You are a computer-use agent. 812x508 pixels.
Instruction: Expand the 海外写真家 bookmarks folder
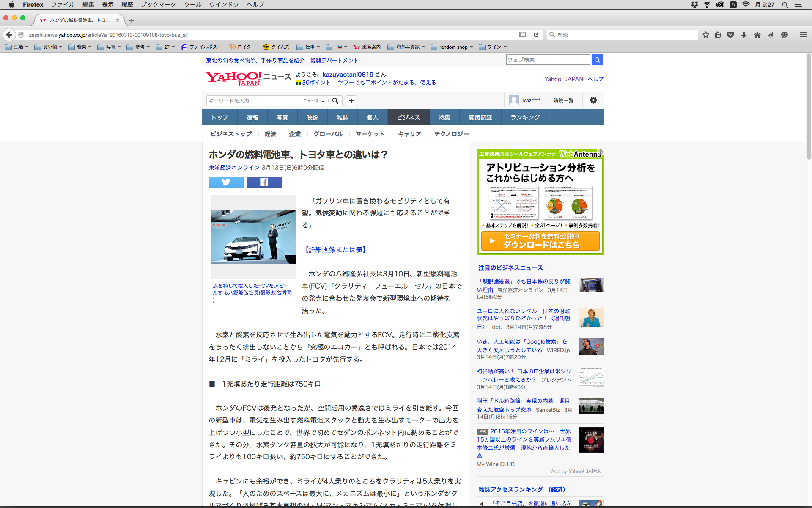(x=406, y=47)
